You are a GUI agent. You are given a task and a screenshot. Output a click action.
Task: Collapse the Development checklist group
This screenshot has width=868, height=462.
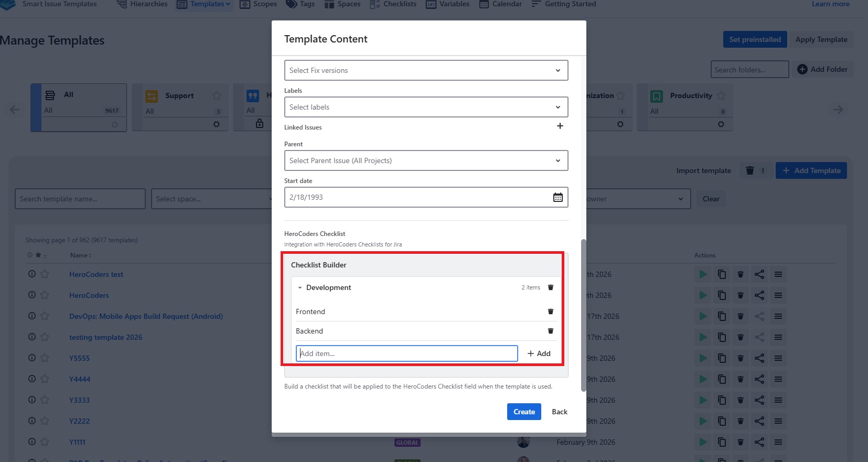pos(300,287)
